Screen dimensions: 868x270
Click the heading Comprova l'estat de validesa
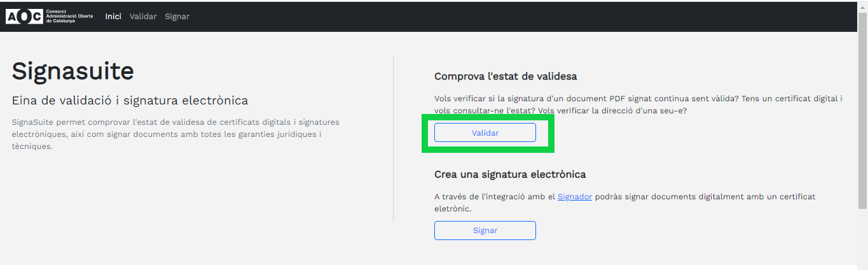coord(506,76)
